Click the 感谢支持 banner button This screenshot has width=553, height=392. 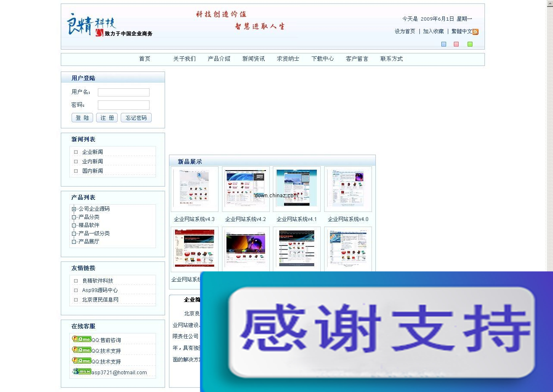pos(381,333)
